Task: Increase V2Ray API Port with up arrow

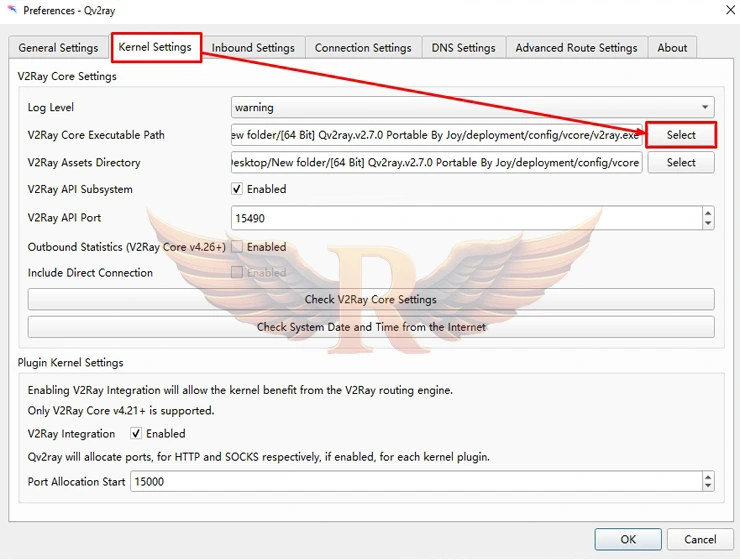Action: (x=708, y=212)
